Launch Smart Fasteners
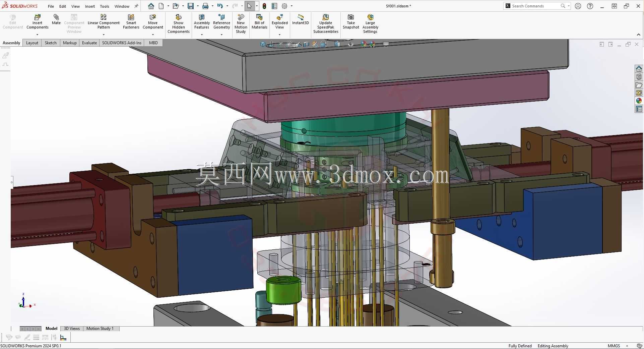Screen dimensions: 644x349 (x=131, y=22)
